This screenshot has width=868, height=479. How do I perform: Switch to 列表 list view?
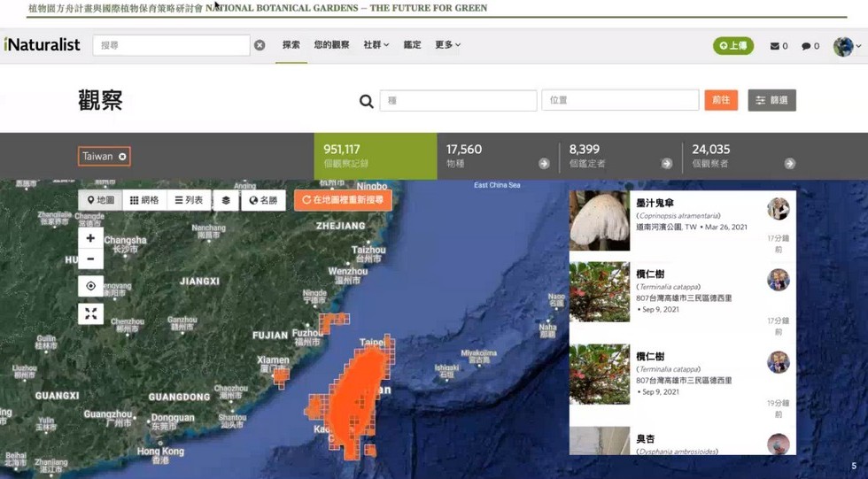(189, 200)
